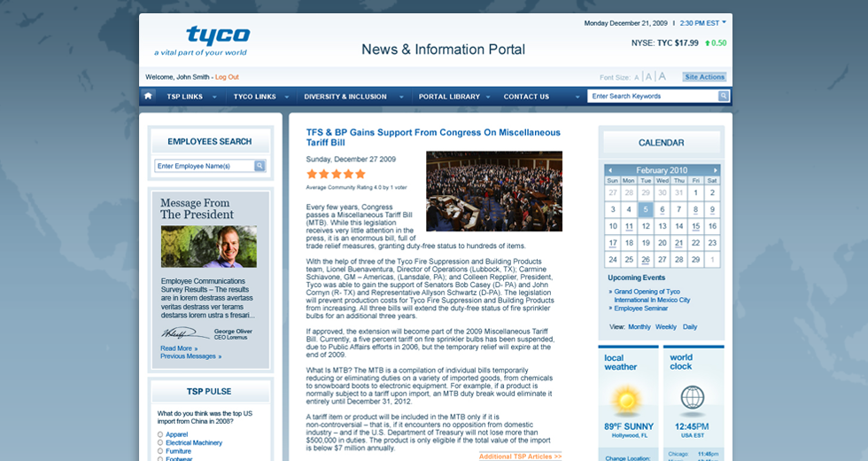The width and height of the screenshot is (868, 461).
Task: Expand Tyco Links menu arrow
Action: (x=287, y=97)
